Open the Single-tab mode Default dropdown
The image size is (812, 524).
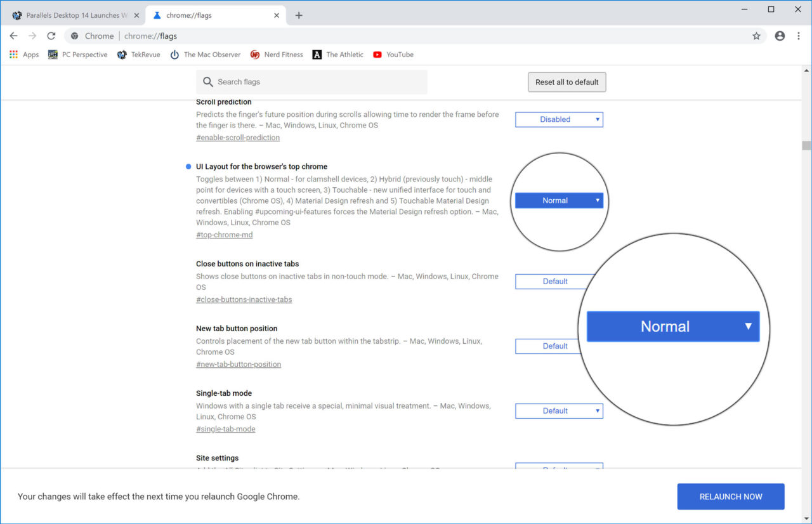(559, 411)
